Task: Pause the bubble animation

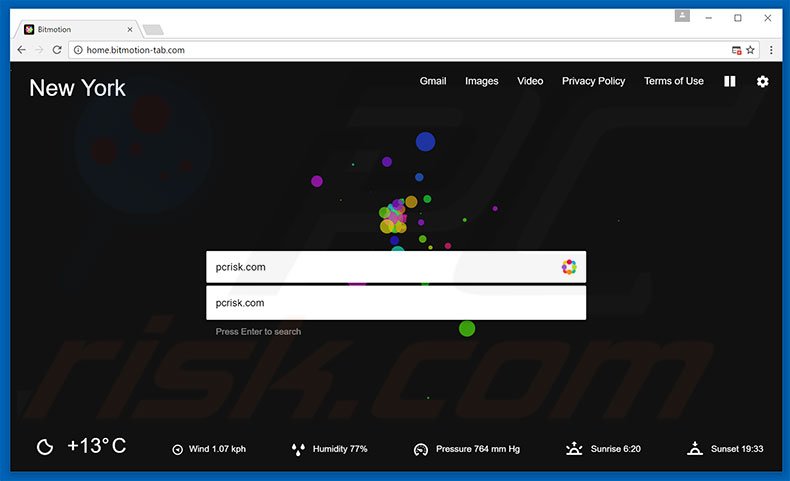Action: pos(730,81)
